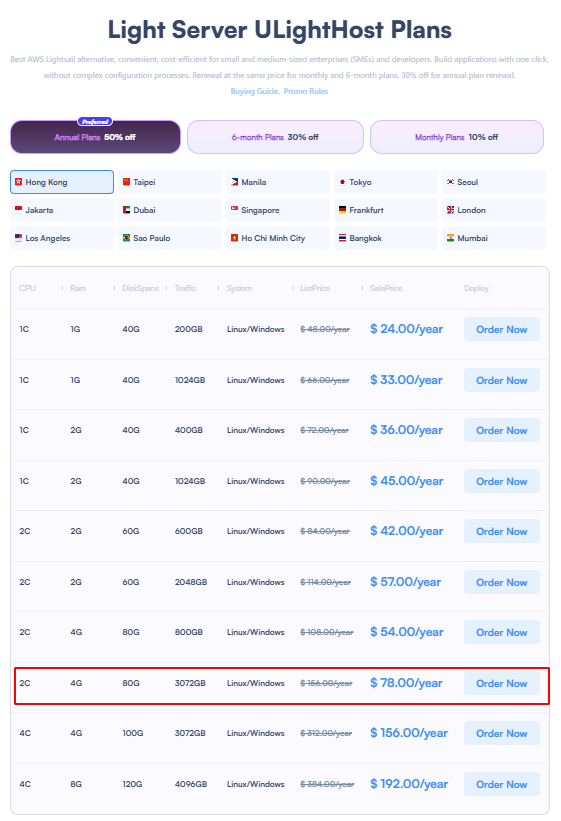561x821 pixels.
Task: Select Dubai location
Action: 170,210
